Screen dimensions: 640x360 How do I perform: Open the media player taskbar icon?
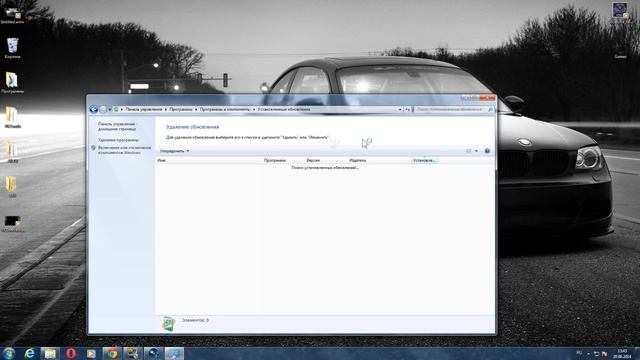tap(91, 353)
